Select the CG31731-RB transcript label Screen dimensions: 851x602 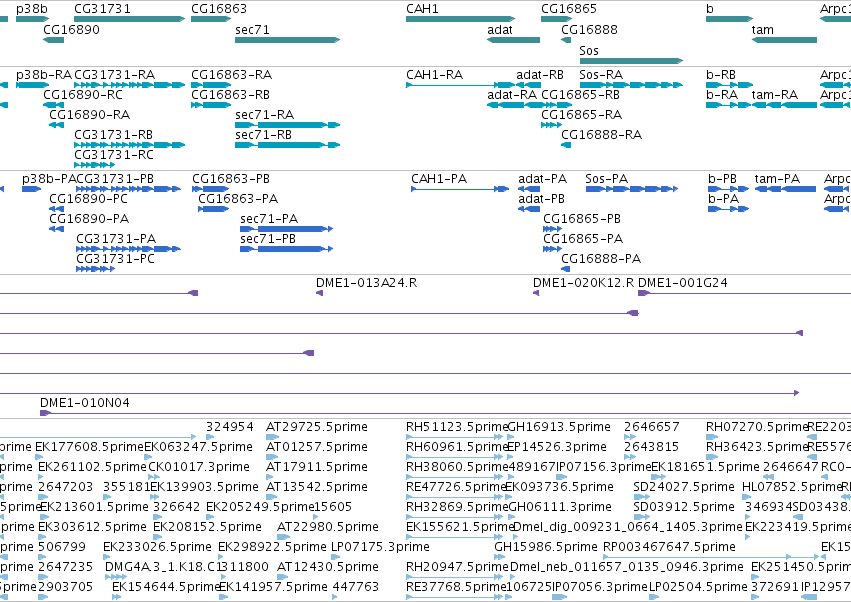coord(113,135)
